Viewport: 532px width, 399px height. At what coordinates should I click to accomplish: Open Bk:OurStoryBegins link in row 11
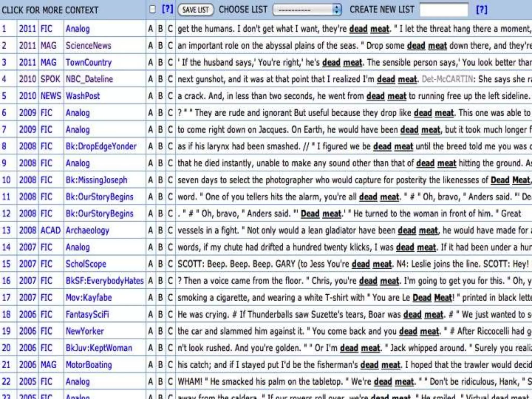click(99, 197)
